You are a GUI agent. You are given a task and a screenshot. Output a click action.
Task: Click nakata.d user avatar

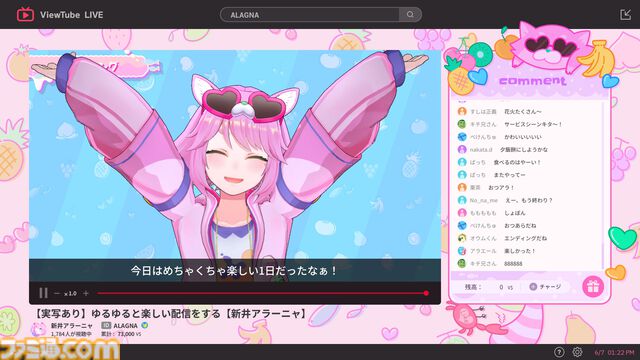462,149
